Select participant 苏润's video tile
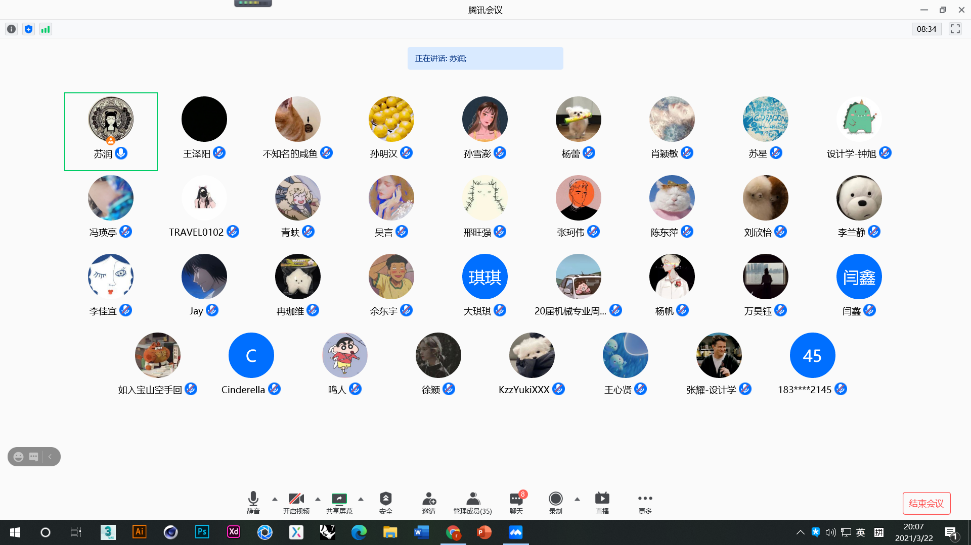This screenshot has width=971, height=545. (110, 130)
